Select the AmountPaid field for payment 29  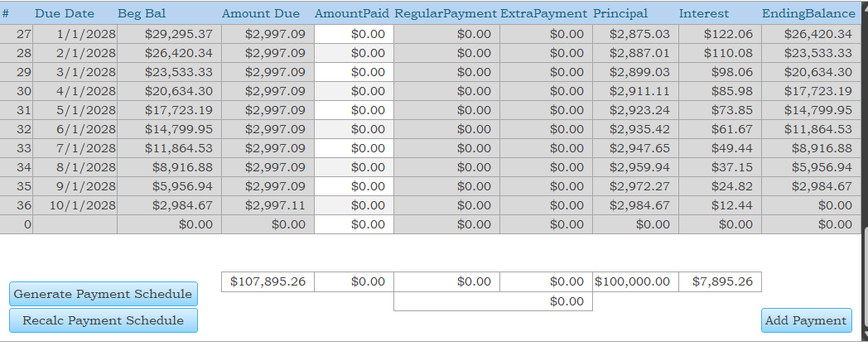[354, 73]
